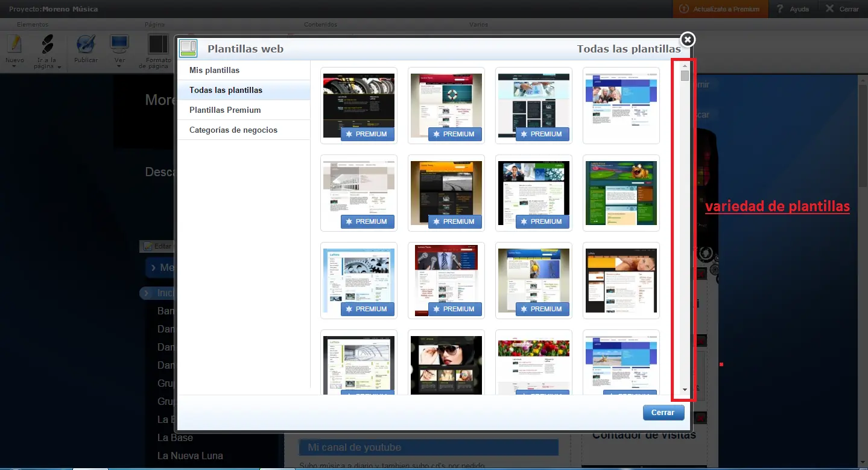
Task: Expand the Ver dropdown arrow
Action: click(x=119, y=66)
